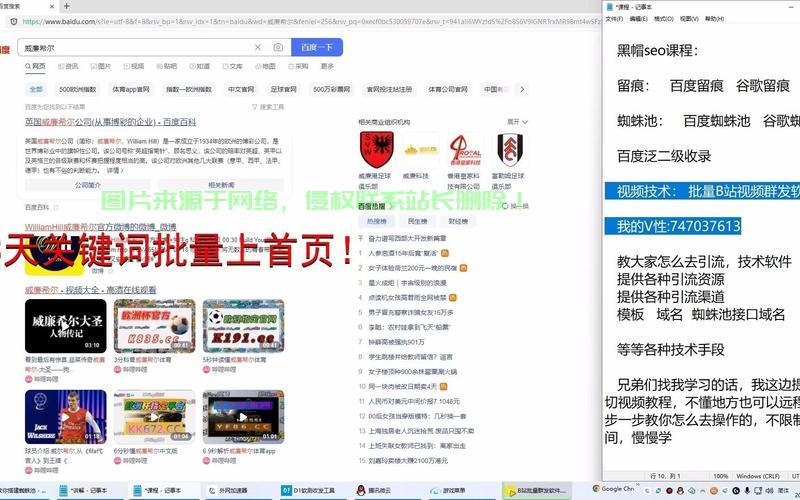Click the shield icon in the address bar

coord(14,21)
